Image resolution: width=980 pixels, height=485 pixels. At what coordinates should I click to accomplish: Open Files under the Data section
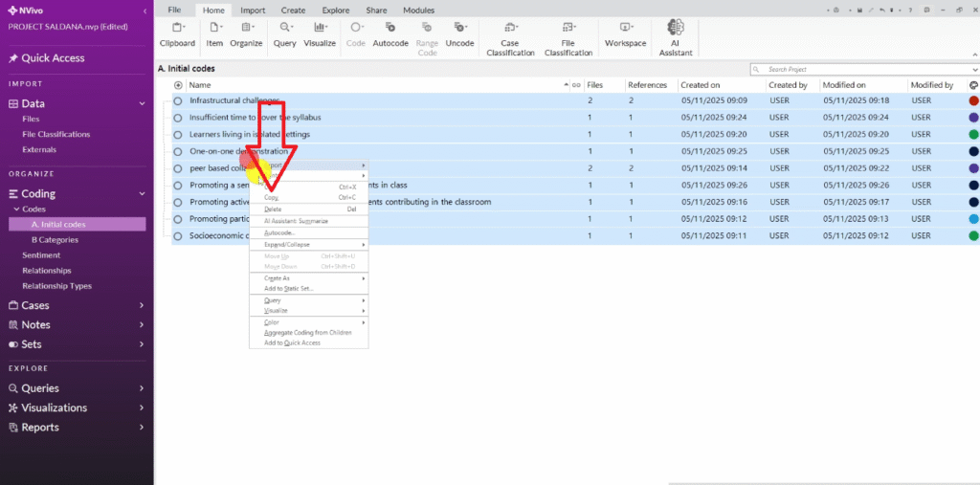(31, 120)
